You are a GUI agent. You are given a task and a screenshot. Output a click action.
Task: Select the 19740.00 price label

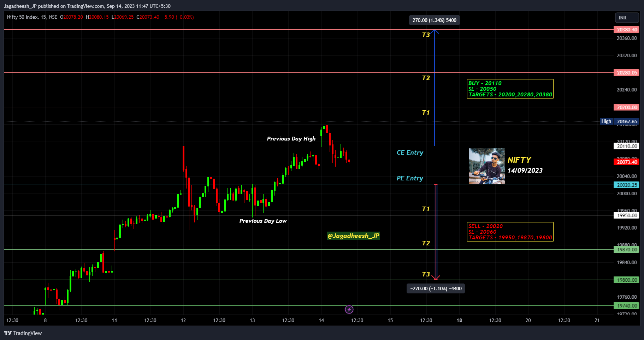pos(627,306)
